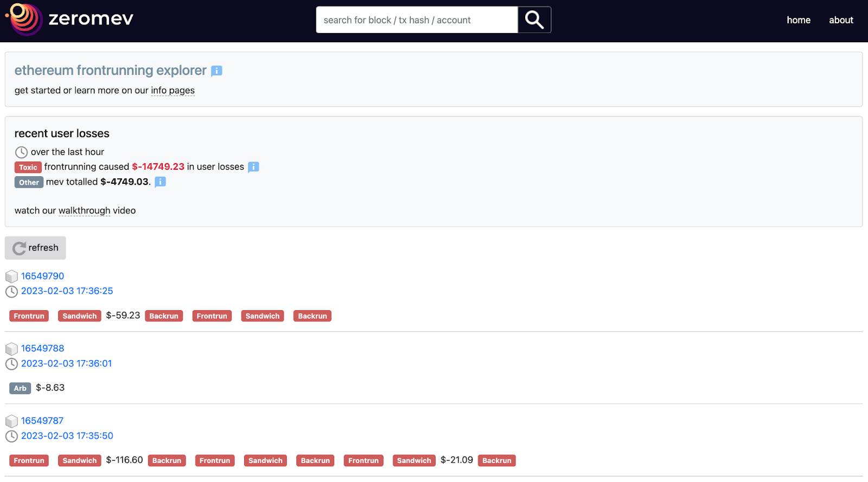868x482 pixels.
Task: Click second Sandwich tag in block 16549790
Action: (263, 316)
